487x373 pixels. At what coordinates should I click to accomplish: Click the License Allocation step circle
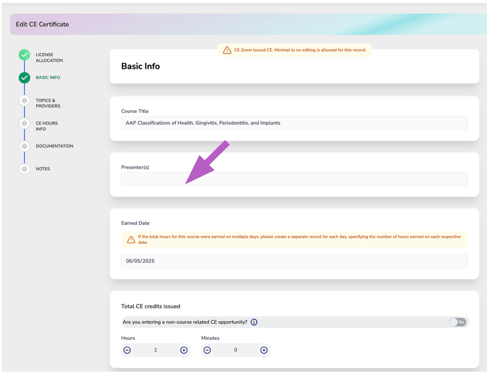tap(24, 55)
